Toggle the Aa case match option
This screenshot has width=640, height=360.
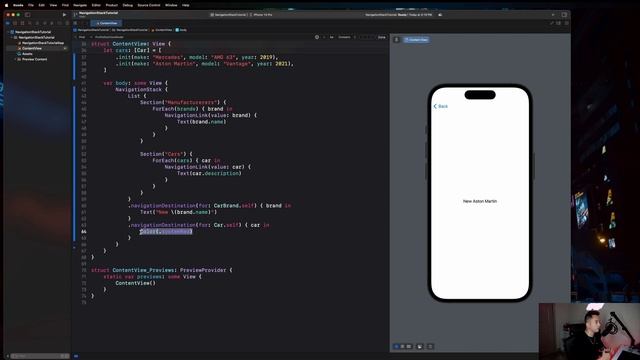pos(331,37)
